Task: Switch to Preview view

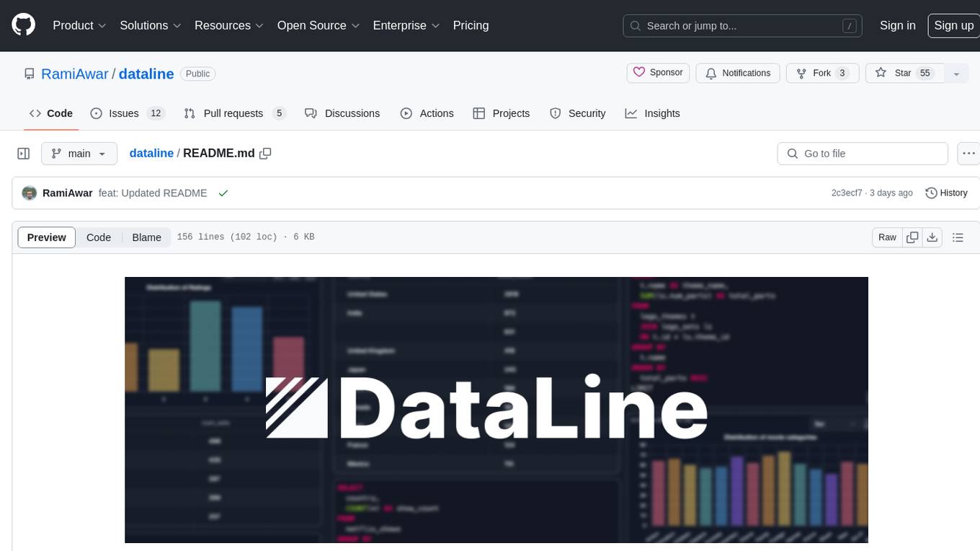Action: 47,237
